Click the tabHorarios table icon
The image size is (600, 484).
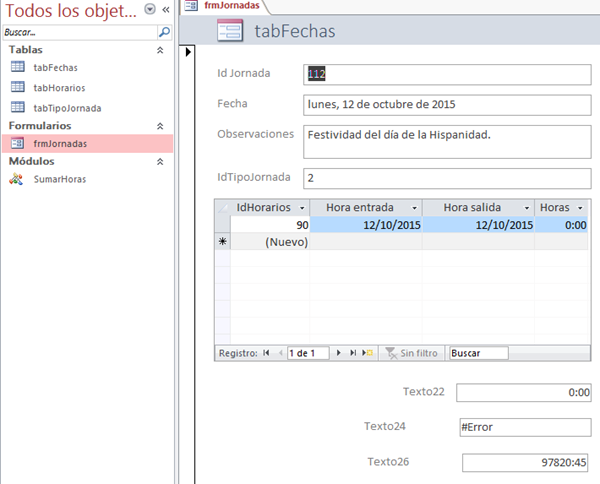pyautogui.click(x=18, y=87)
